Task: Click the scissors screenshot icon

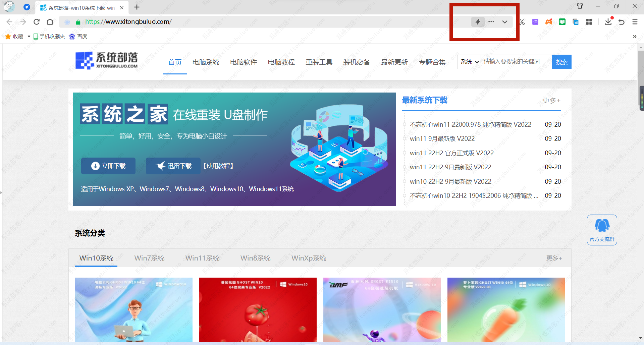Action: coord(522,22)
